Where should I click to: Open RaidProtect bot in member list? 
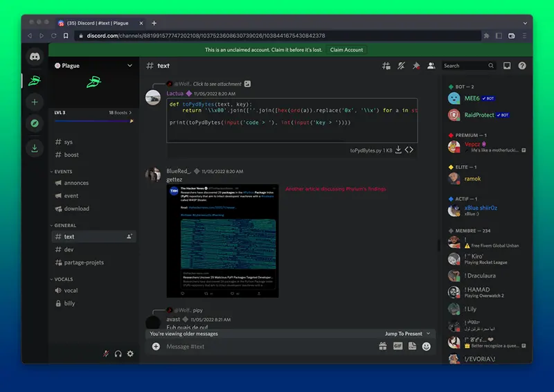(x=486, y=115)
